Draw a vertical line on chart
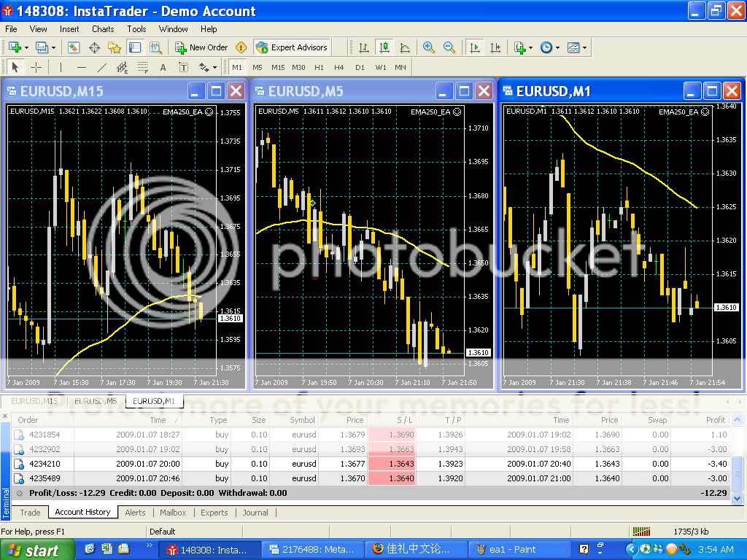The width and height of the screenshot is (747, 560). (x=60, y=68)
